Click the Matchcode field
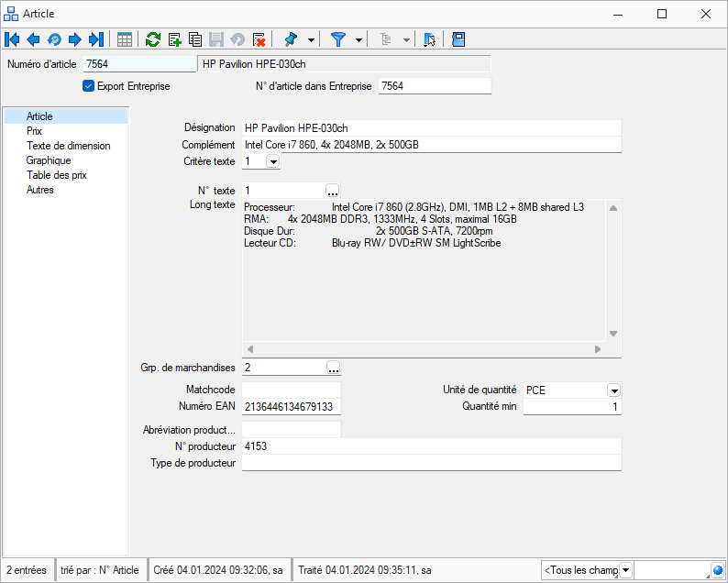728x583 pixels. click(292, 390)
